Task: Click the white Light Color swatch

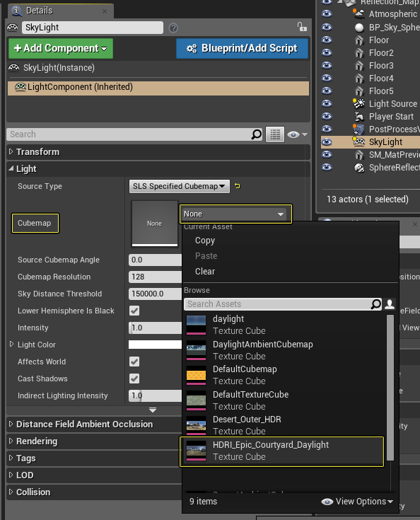Action: [155, 345]
